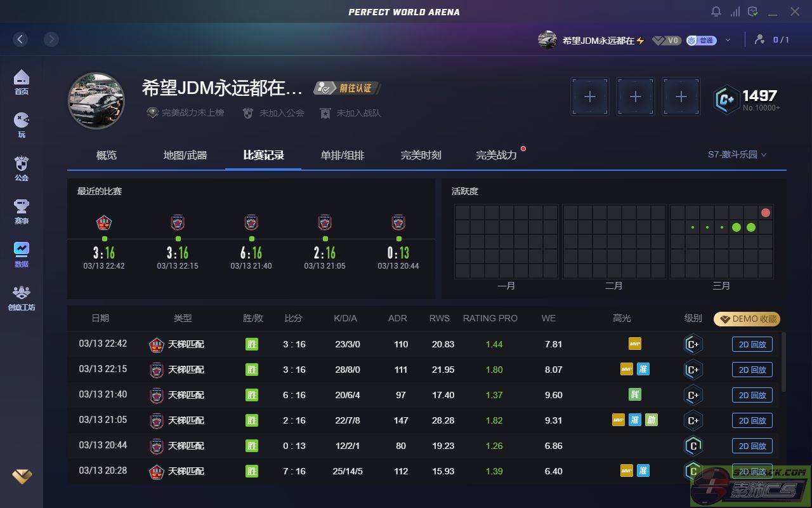Click the gold VIP diamond icon in the sidebar
The width and height of the screenshot is (812, 508).
(22, 476)
